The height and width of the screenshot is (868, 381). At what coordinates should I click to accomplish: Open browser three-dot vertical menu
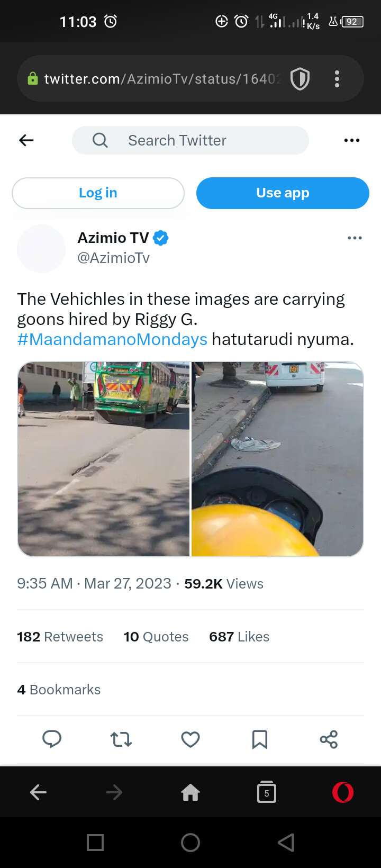[x=337, y=79]
